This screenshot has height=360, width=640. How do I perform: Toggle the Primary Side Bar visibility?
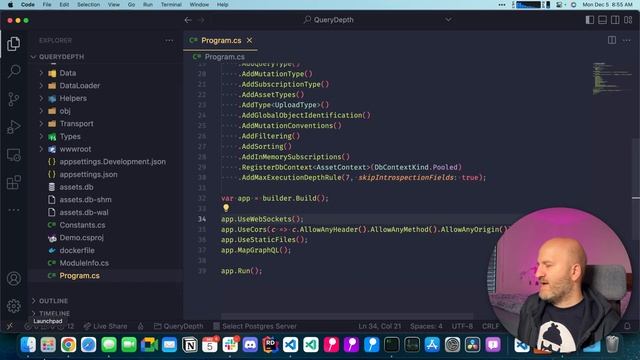[589, 20]
